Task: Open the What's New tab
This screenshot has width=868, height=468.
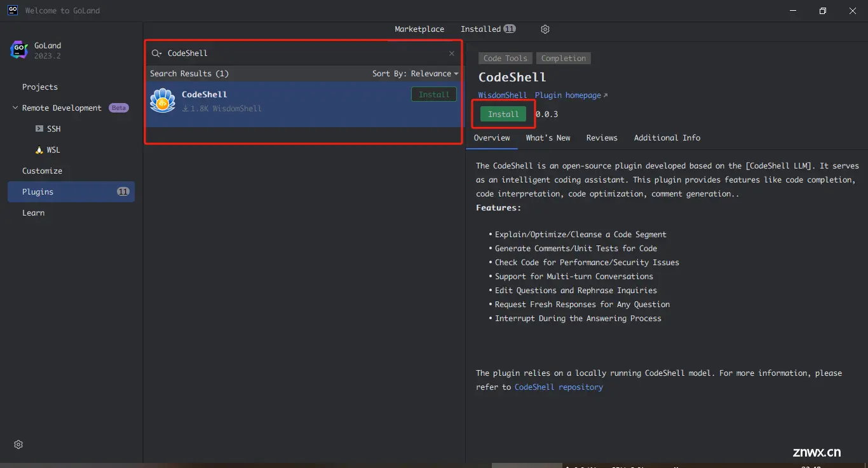Action: [548, 138]
